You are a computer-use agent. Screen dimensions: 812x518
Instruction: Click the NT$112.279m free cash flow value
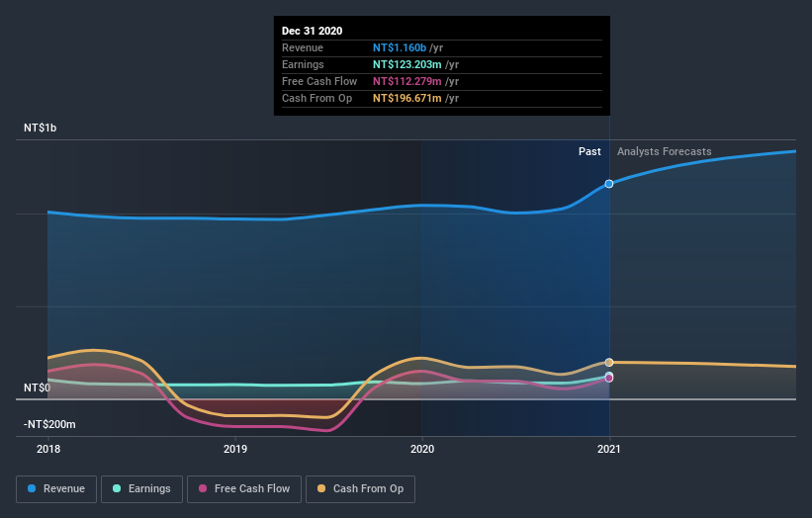[x=407, y=81]
